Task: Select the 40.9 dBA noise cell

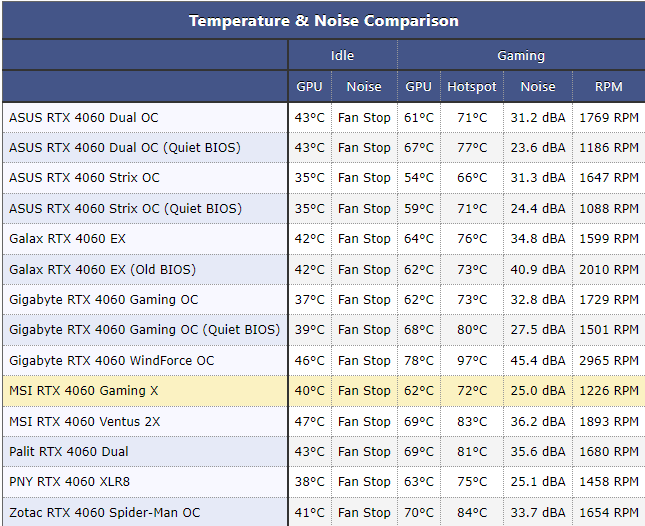Action: (537, 270)
